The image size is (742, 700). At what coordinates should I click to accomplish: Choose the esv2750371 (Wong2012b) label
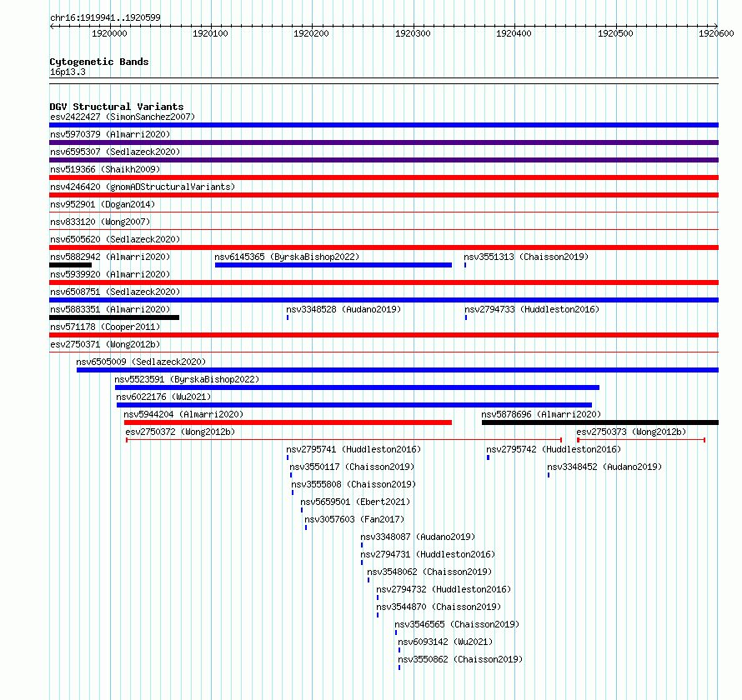pos(105,344)
